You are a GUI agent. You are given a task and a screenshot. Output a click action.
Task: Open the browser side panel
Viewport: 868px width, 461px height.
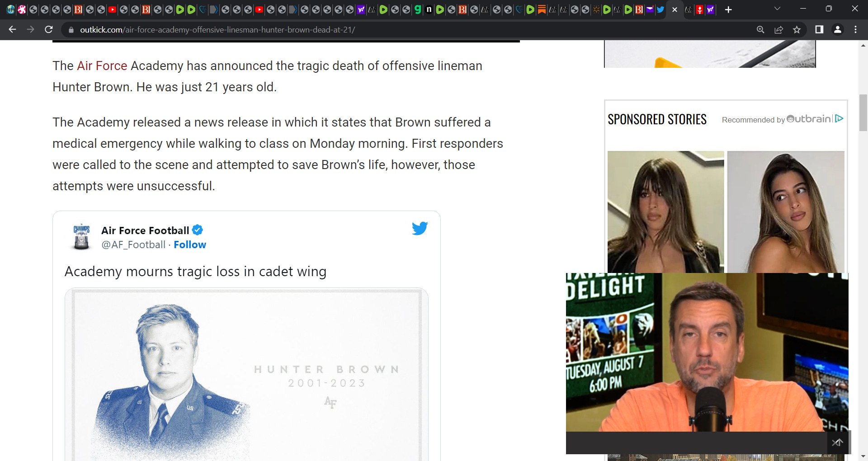819,29
